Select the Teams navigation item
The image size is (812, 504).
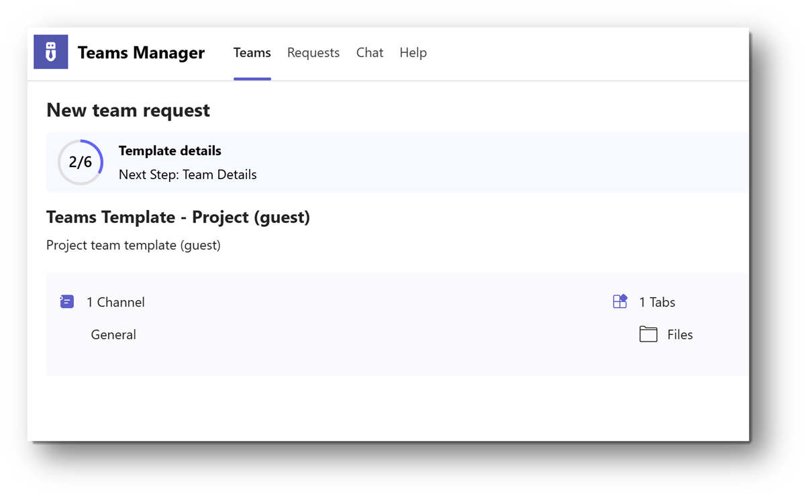pos(252,52)
